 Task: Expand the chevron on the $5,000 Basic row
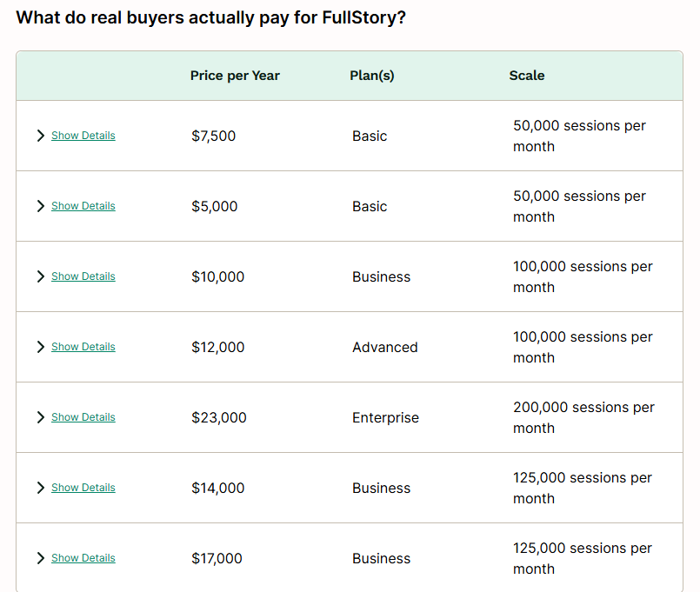(40, 206)
